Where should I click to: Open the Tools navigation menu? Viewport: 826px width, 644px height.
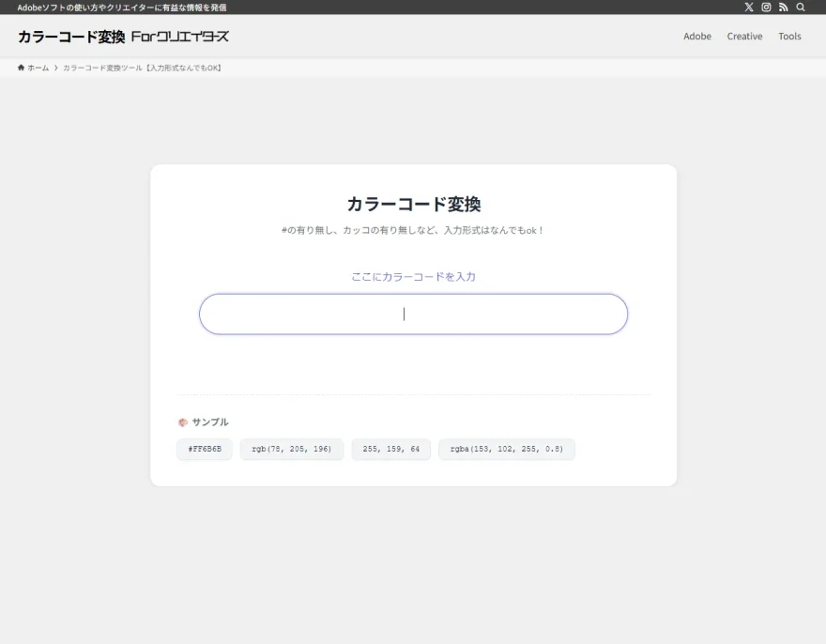(x=789, y=36)
